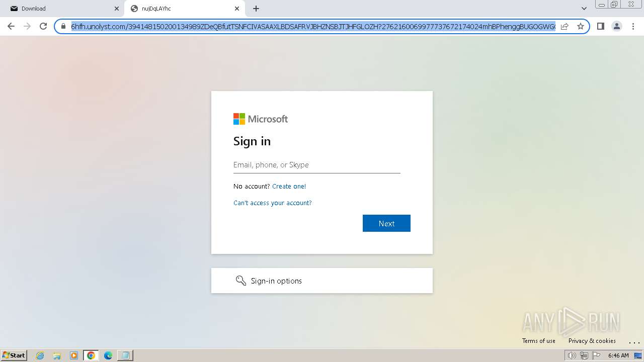Click the Sign in heading

(252, 141)
